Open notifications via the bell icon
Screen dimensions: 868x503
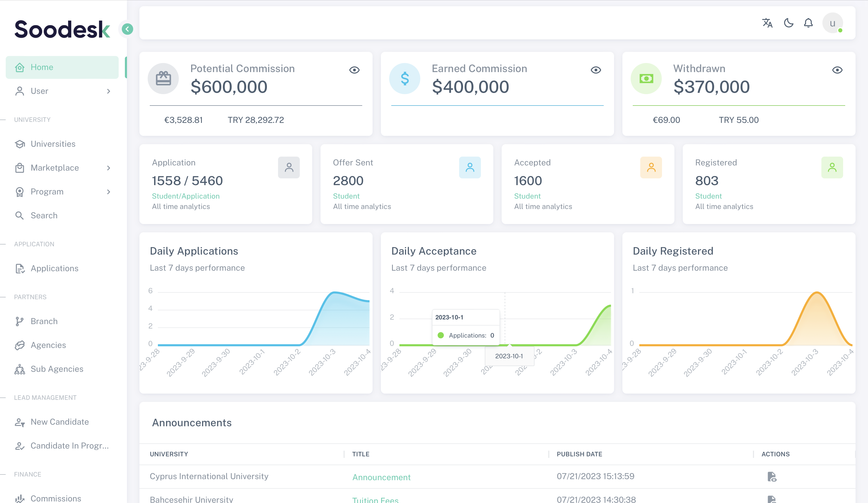coord(808,23)
